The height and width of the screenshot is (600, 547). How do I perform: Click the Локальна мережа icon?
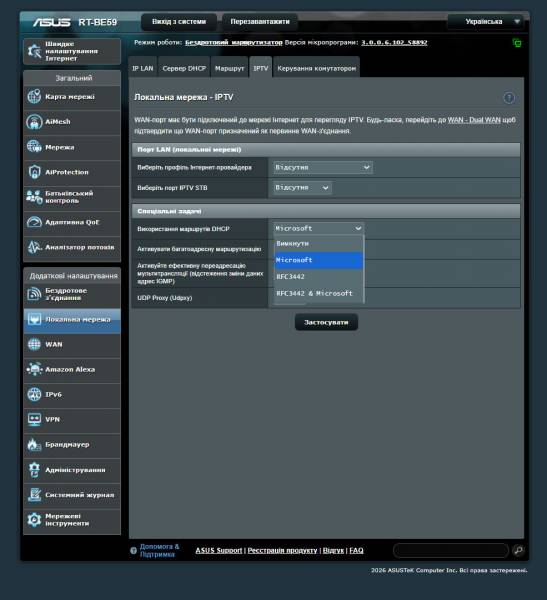click(34, 319)
